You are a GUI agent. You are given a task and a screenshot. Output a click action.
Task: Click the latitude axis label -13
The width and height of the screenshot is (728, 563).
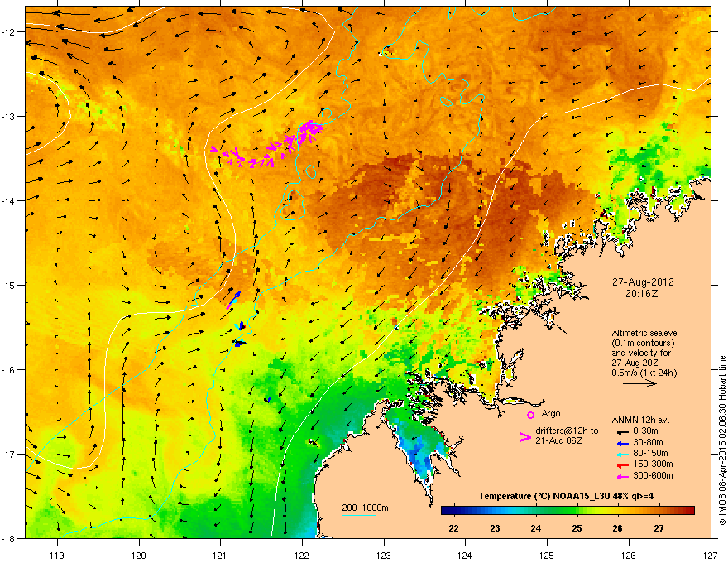[x=9, y=116]
